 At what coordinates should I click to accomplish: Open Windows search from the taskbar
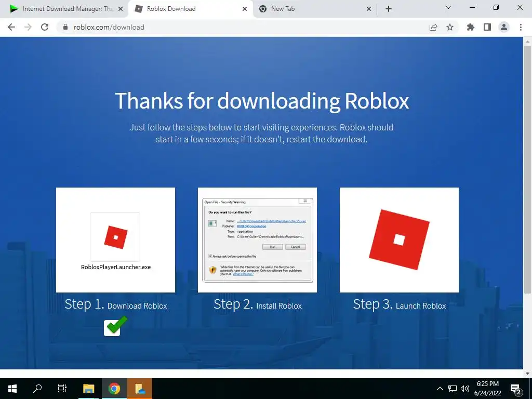(37, 389)
